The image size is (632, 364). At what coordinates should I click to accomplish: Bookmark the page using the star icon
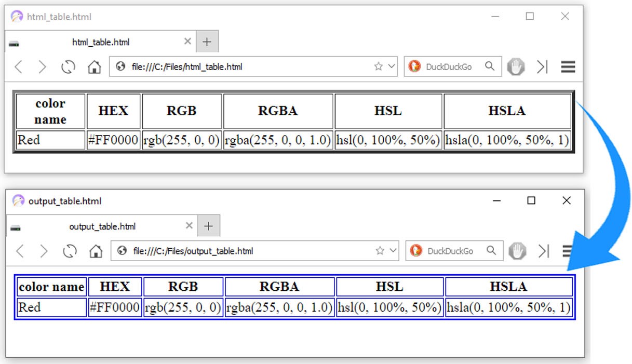pos(380,66)
